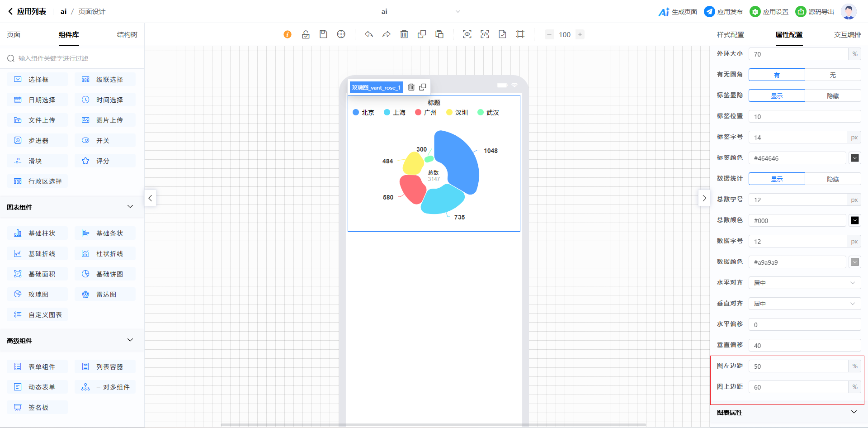Hide 数据统计 with the 隐藏 option
Viewport: 868px width, 428px height.
[x=832, y=179]
